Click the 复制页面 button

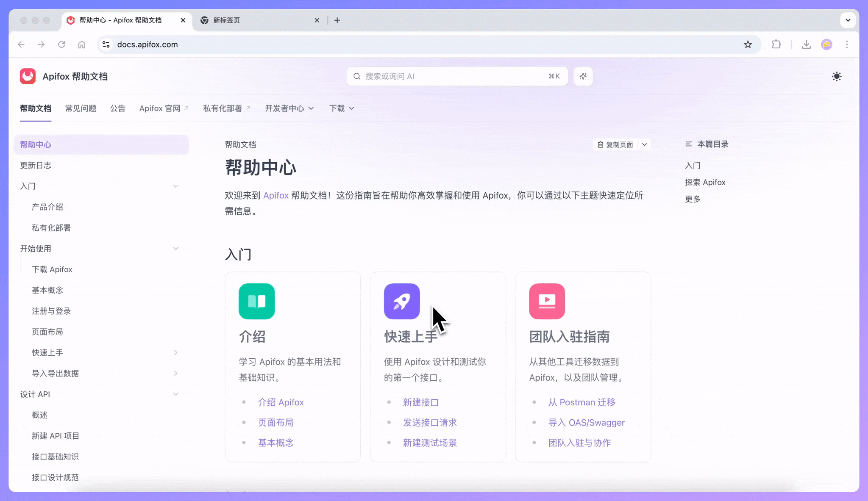pos(615,144)
